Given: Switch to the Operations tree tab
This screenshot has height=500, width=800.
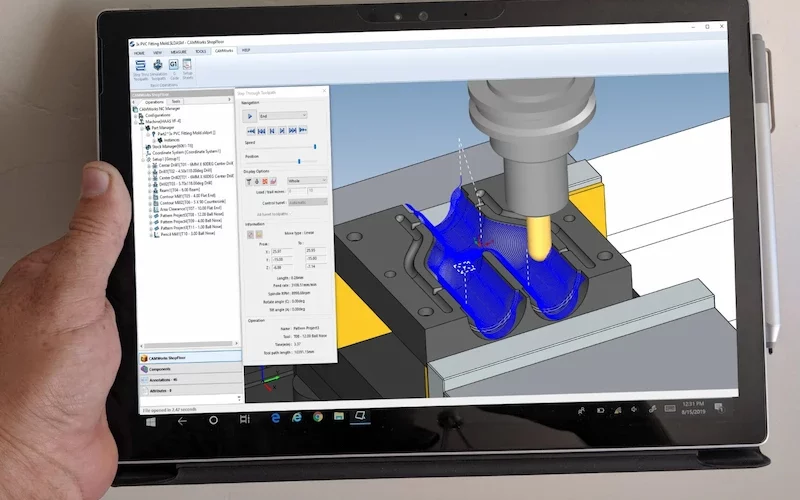Looking at the screenshot, I should (154, 102).
